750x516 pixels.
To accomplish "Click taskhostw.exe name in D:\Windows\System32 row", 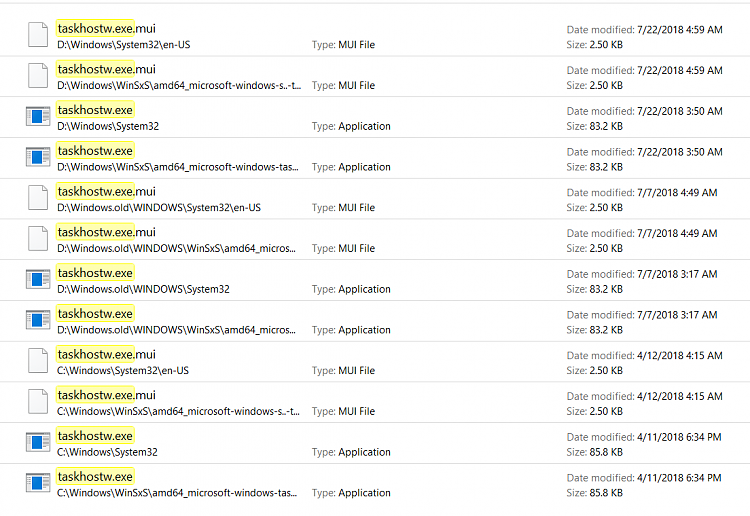I will tap(95, 110).
